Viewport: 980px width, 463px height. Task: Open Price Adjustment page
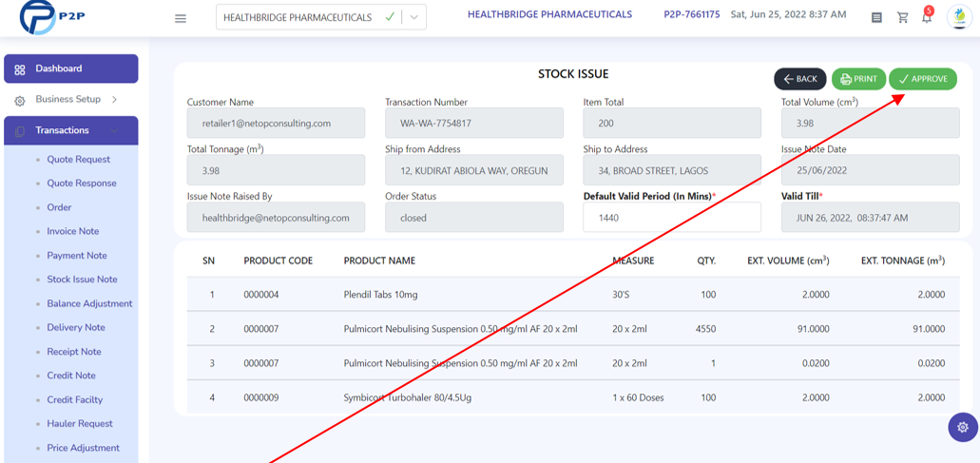(83, 448)
